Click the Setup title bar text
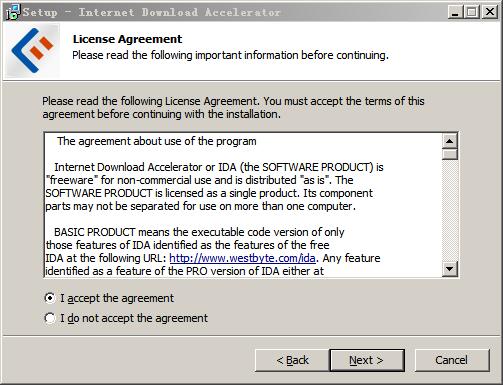The height and width of the screenshot is (385, 503). [x=152, y=12]
